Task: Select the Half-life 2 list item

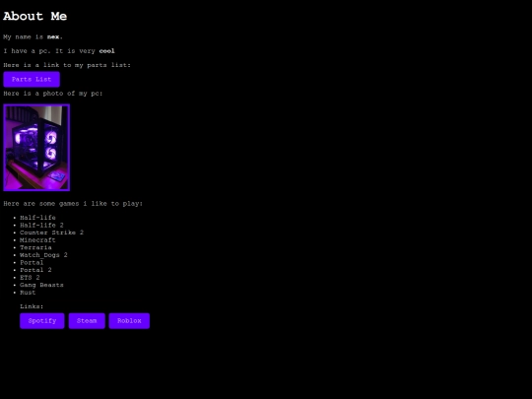Action: pos(41,225)
